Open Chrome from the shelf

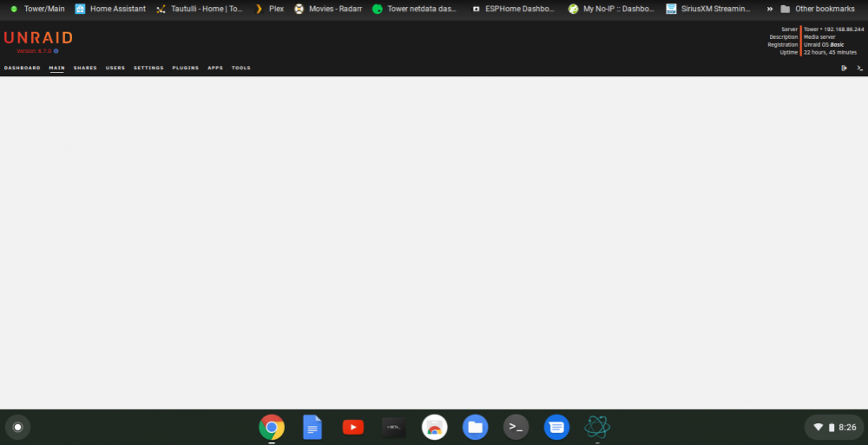pos(272,428)
